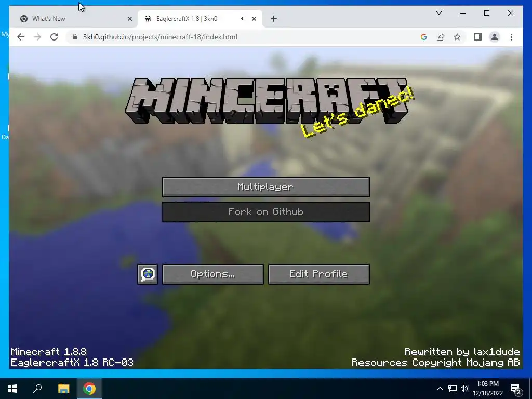Click 'Minecraft 1.8.8' version text
This screenshot has height=399, width=532.
click(49, 352)
